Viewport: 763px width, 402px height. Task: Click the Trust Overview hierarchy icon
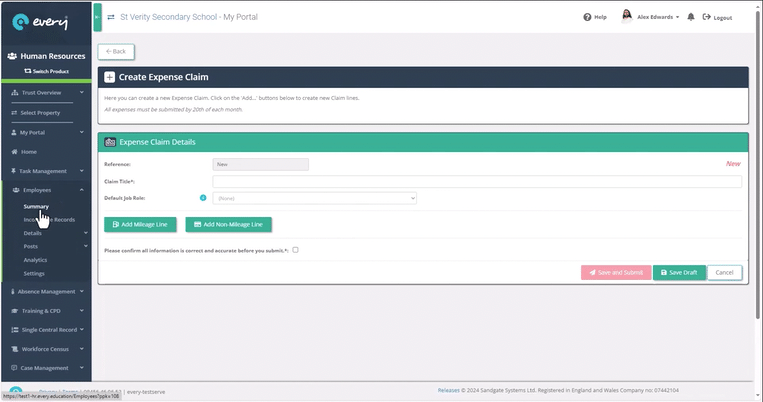coord(15,92)
